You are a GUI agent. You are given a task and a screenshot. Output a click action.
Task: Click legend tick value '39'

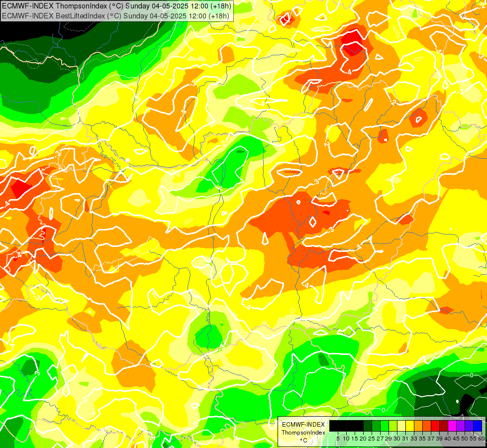[439, 439]
